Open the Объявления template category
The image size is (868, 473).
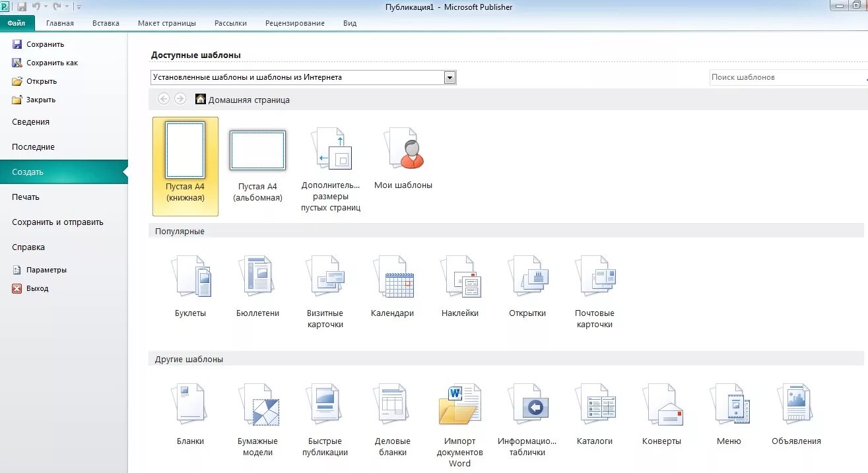pyautogui.click(x=797, y=414)
